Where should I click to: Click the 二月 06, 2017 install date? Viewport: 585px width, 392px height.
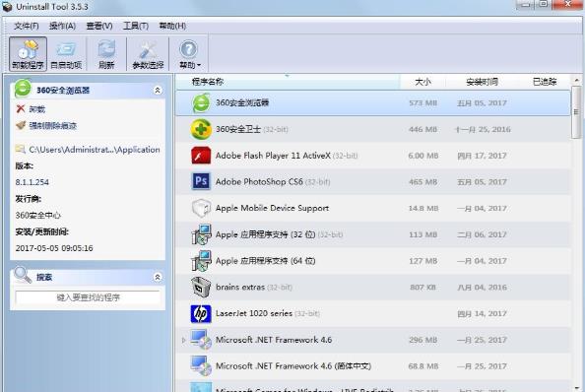(482, 234)
